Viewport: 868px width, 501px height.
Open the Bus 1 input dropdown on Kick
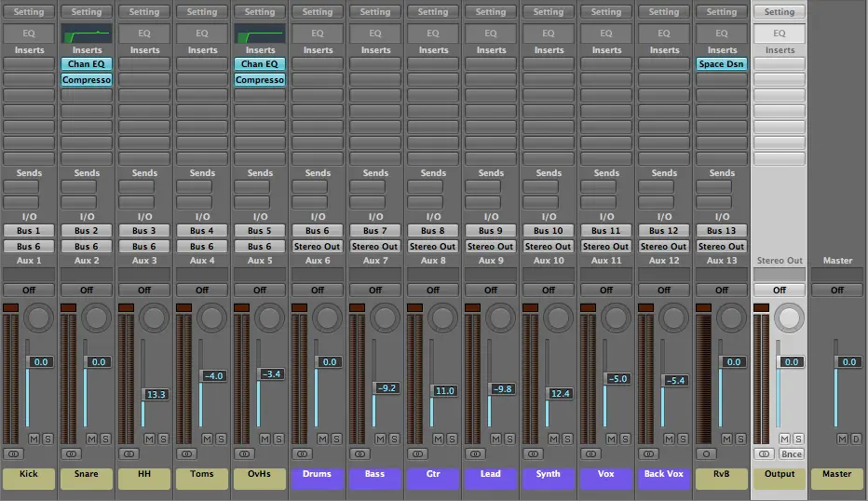29,231
